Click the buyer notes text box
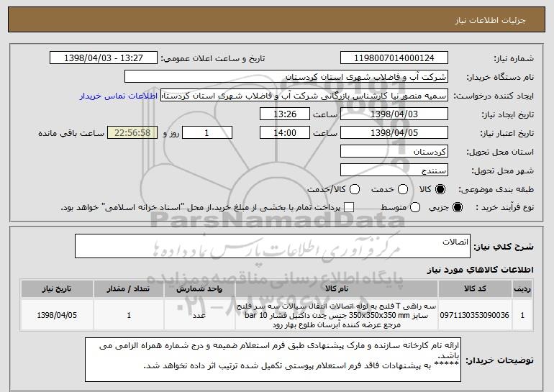This screenshot has width=554, height=392. pyautogui.click(x=273, y=360)
